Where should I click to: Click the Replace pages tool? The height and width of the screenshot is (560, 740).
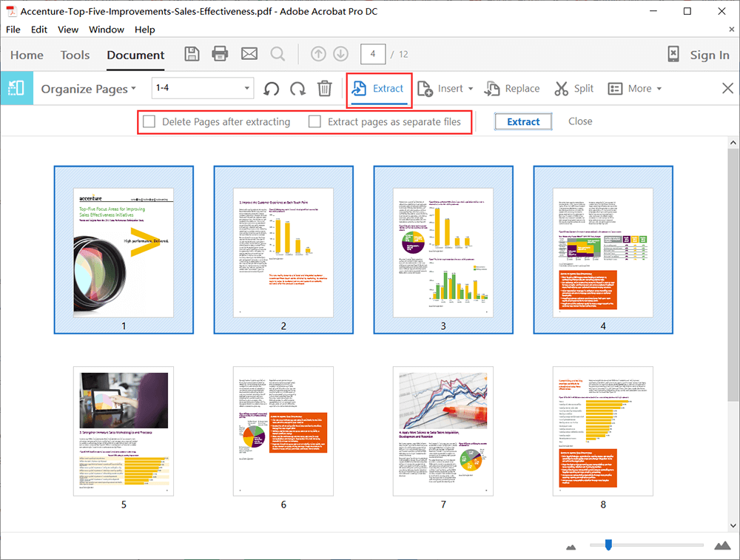512,89
